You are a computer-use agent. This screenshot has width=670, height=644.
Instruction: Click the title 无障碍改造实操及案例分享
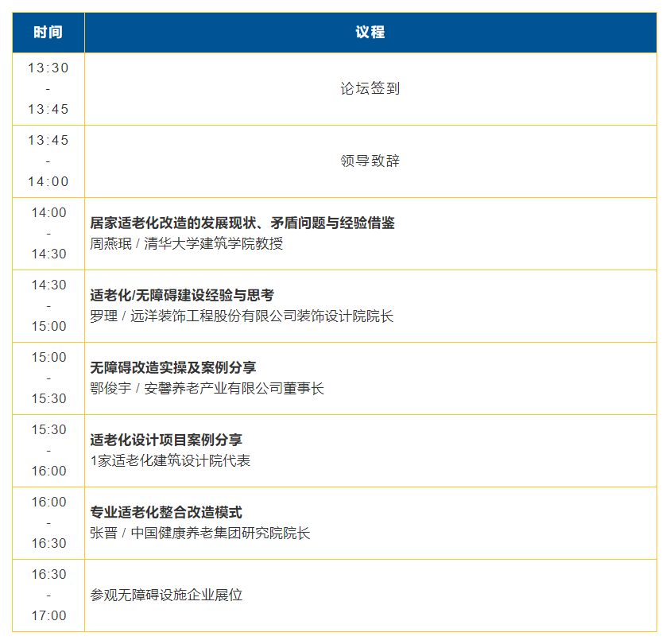pos(173,368)
